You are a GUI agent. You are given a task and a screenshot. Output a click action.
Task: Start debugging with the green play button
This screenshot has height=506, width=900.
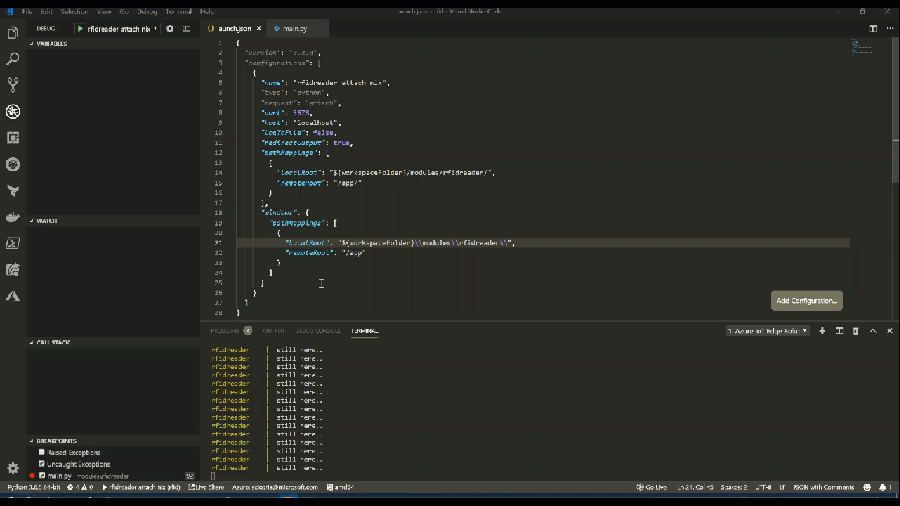[80, 28]
